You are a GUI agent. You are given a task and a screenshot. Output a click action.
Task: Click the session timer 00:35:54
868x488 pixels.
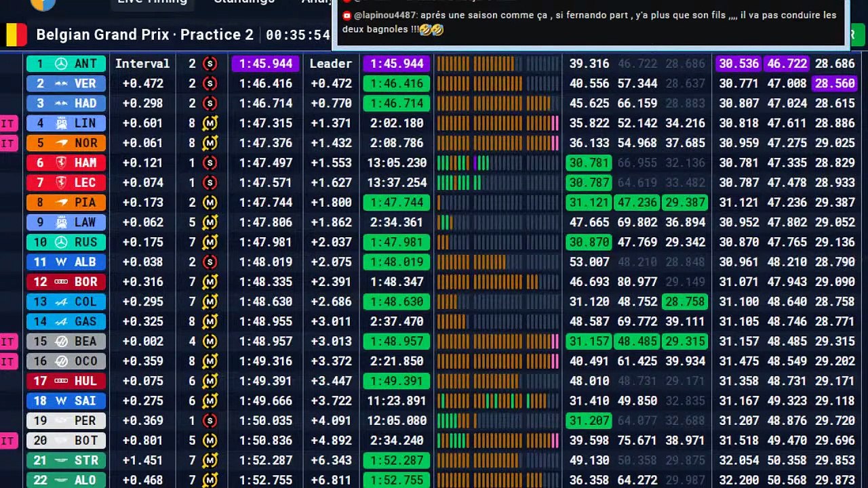coord(298,35)
